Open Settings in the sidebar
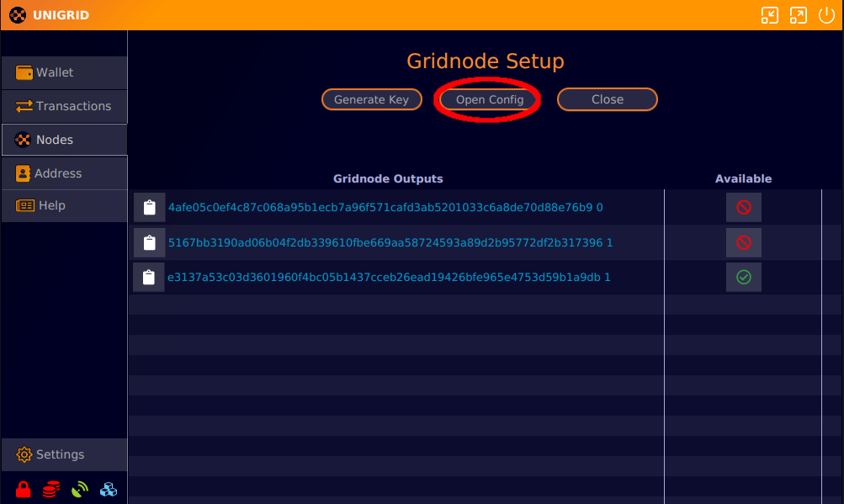Screen dimensions: 844x504 tap(65, 454)
